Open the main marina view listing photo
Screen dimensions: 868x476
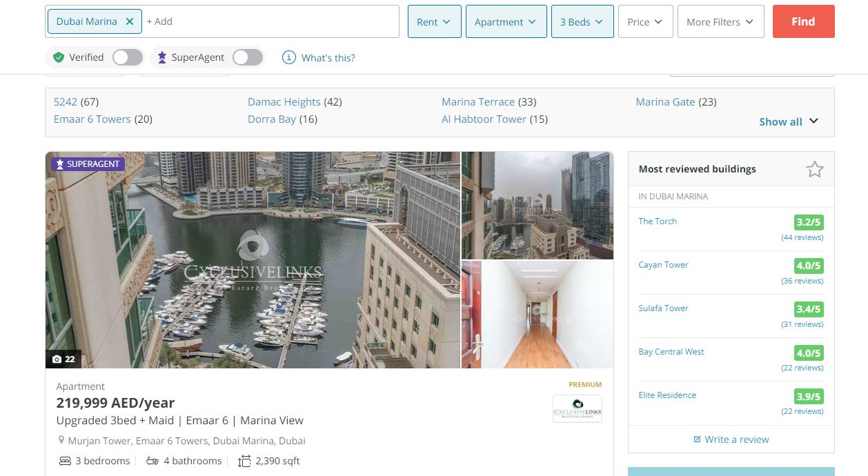(253, 260)
